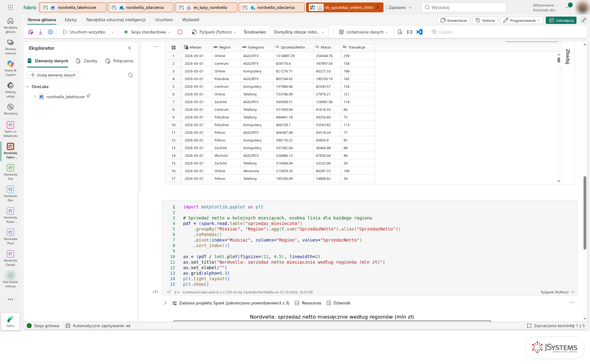
Task: Click the save notebook icon in toolbar
Action: pos(31,32)
